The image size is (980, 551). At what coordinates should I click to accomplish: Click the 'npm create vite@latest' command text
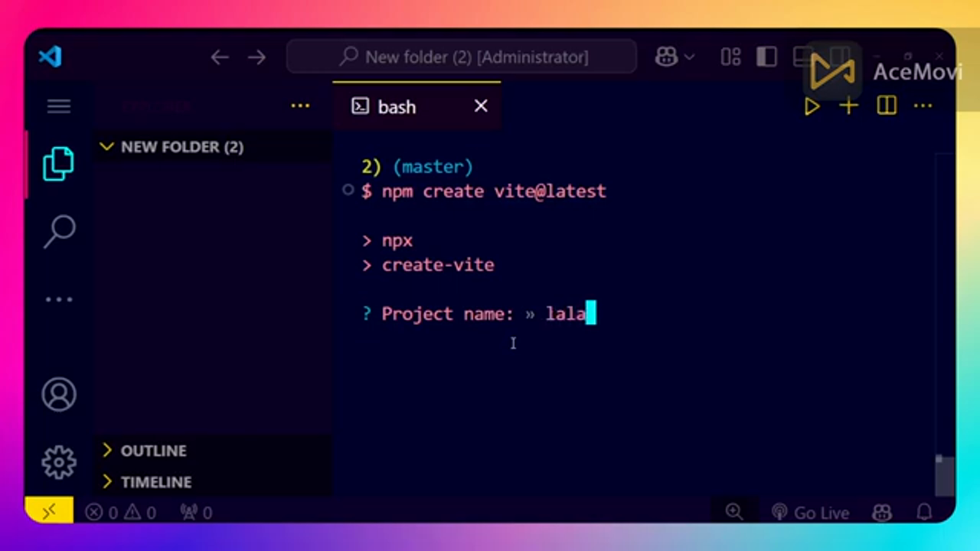pyautogui.click(x=494, y=191)
